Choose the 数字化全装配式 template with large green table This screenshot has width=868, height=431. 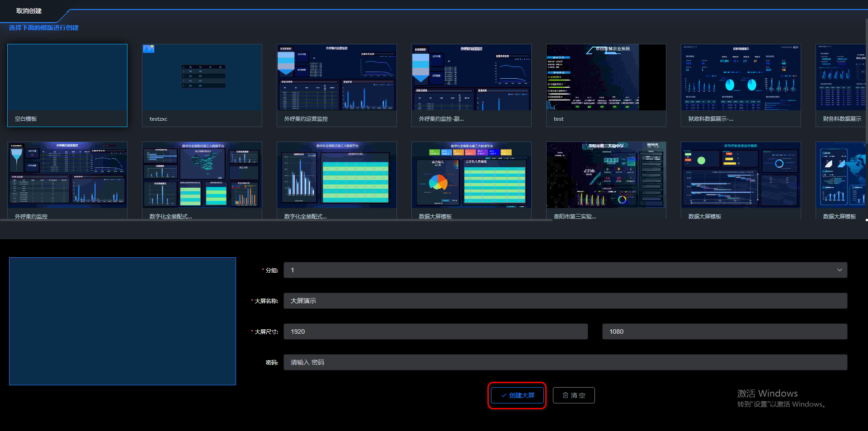337,181
